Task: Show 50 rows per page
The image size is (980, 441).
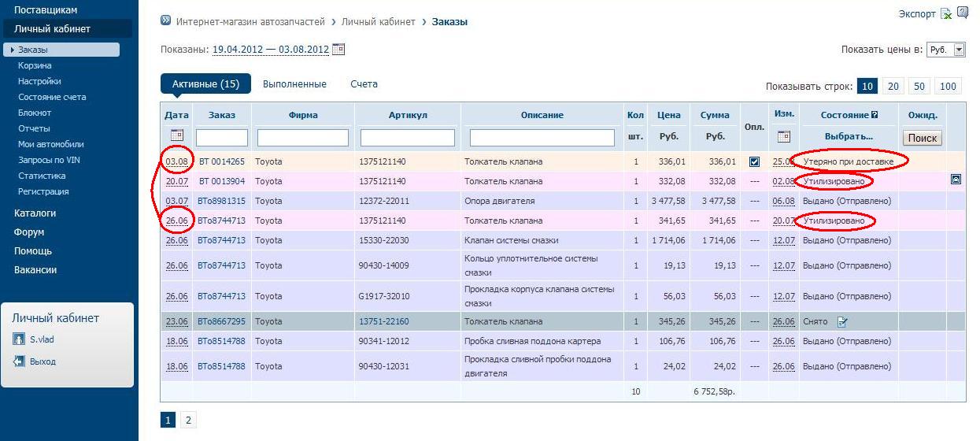Action: (919, 87)
